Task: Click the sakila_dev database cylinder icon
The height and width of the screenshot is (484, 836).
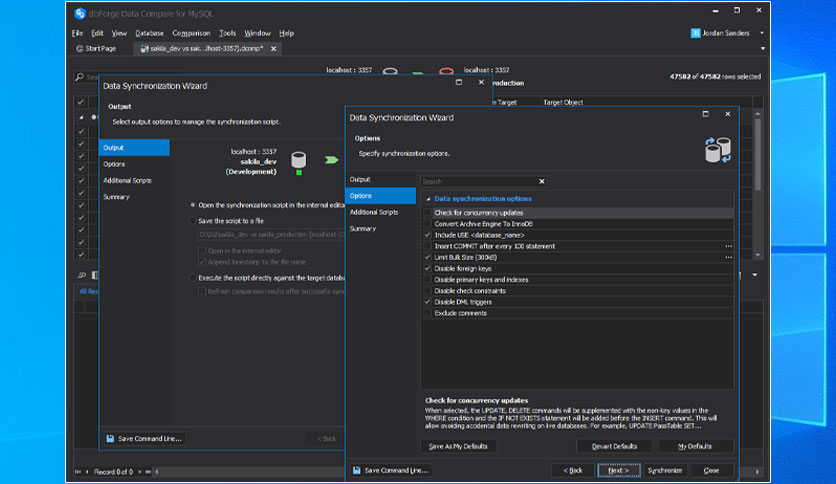Action: tap(299, 160)
